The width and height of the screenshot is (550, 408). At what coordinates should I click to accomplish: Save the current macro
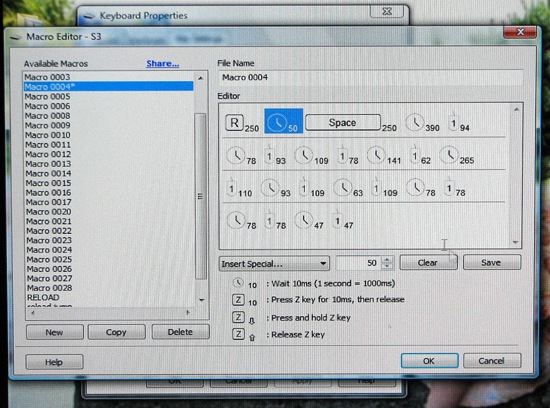[492, 262]
